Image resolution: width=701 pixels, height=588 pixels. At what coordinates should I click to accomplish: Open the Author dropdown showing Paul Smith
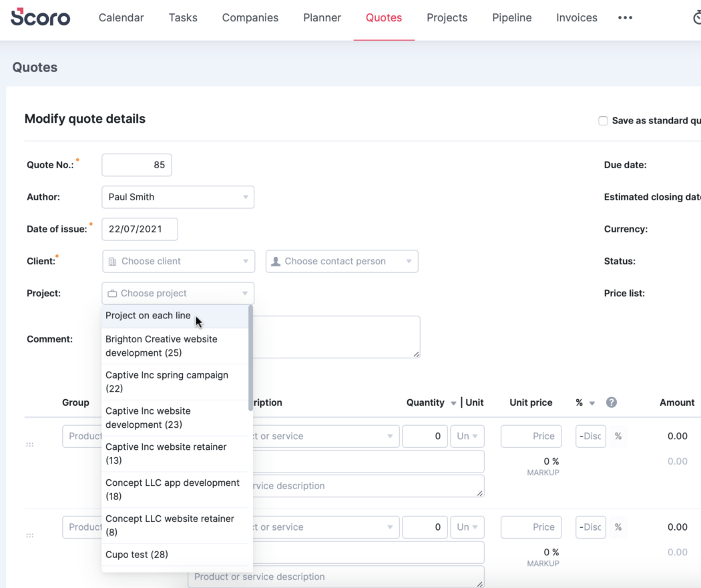178,197
